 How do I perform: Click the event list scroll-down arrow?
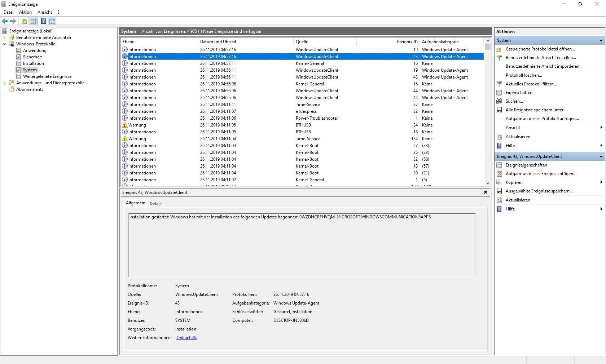[488, 183]
